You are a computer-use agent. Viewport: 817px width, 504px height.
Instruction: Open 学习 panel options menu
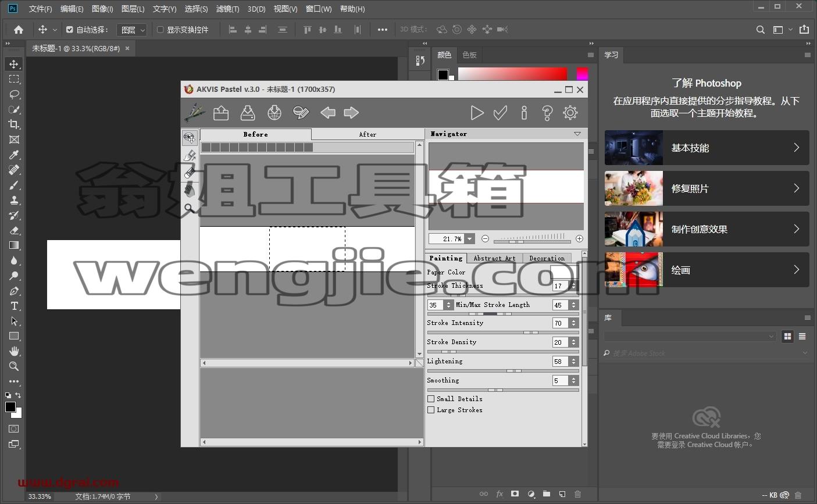click(807, 55)
